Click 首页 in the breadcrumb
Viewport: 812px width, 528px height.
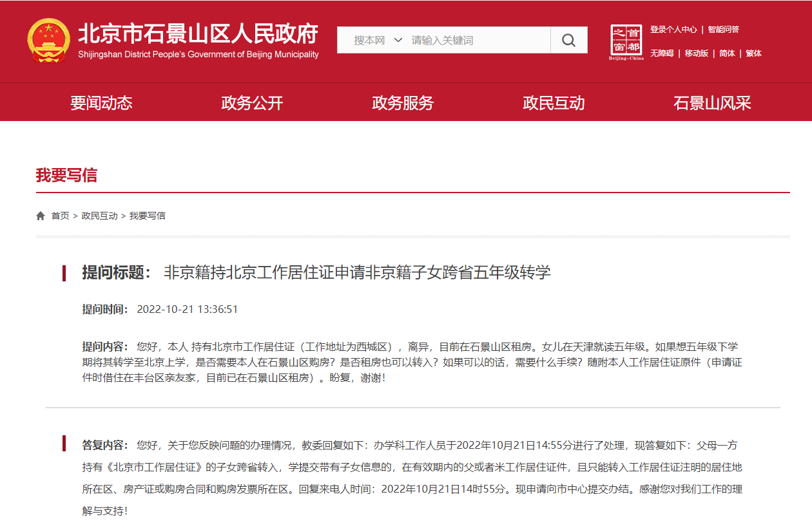pyautogui.click(x=60, y=216)
